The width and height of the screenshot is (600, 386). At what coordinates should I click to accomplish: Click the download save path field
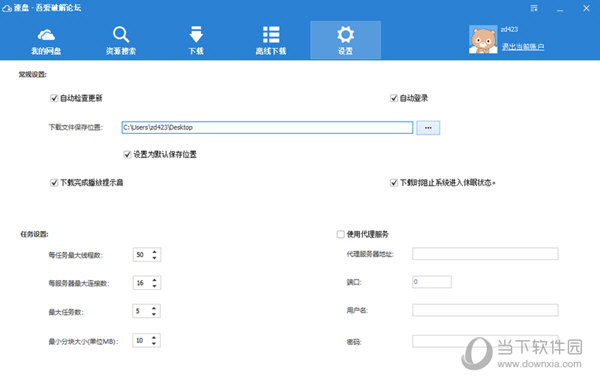(x=267, y=127)
